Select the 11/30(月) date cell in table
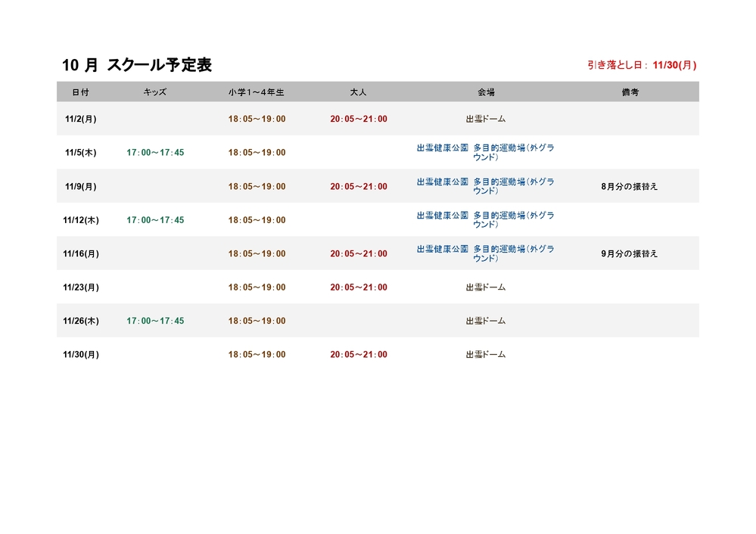756x534 pixels. click(x=80, y=355)
